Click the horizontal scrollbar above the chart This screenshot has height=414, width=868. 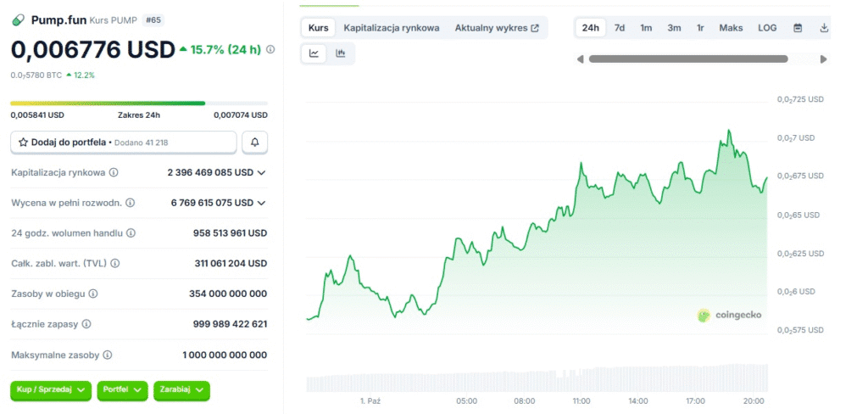[687, 59]
